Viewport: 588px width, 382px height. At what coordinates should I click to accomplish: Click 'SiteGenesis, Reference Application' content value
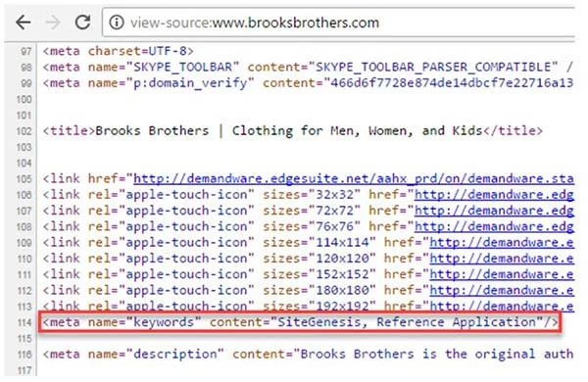(x=407, y=322)
